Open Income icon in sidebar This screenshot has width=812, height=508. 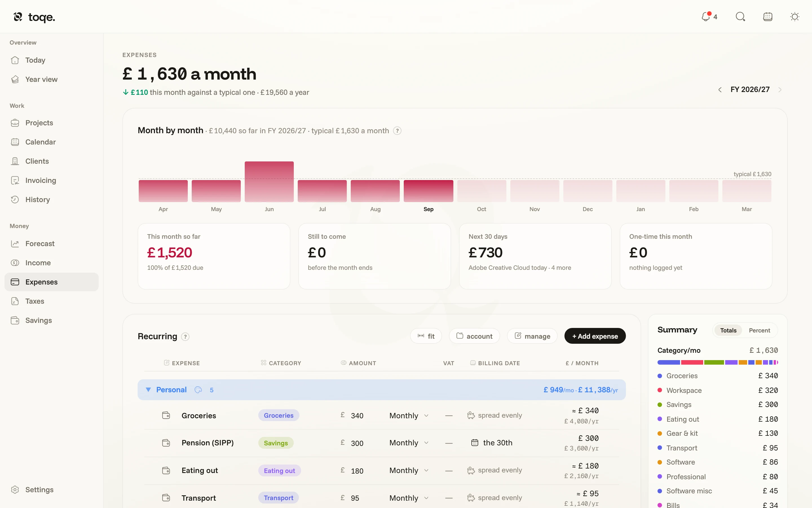click(x=15, y=263)
